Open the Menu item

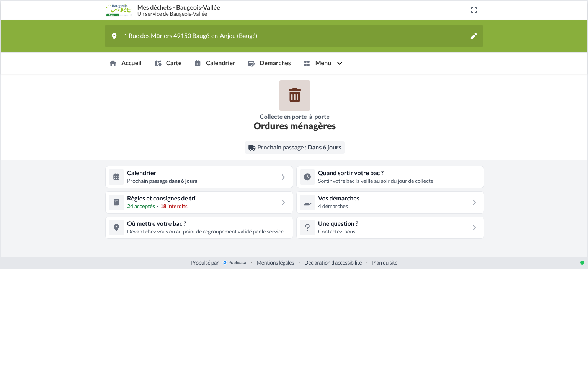323,63
